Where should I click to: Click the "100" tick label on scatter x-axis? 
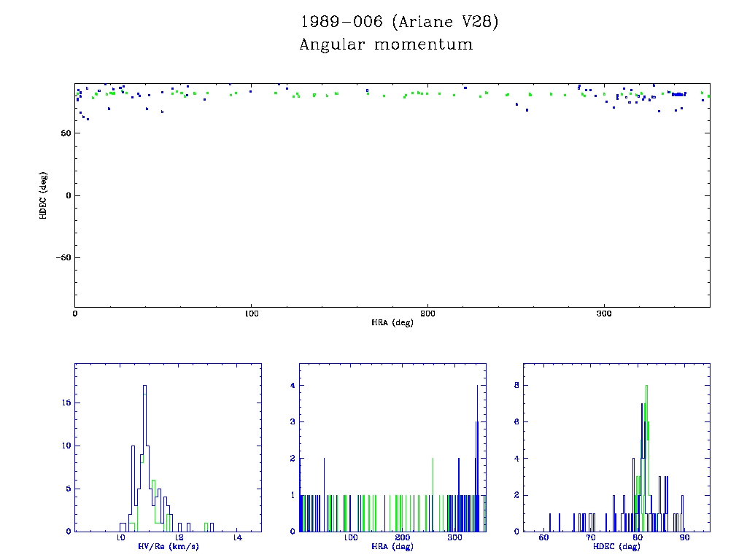pyautogui.click(x=251, y=314)
